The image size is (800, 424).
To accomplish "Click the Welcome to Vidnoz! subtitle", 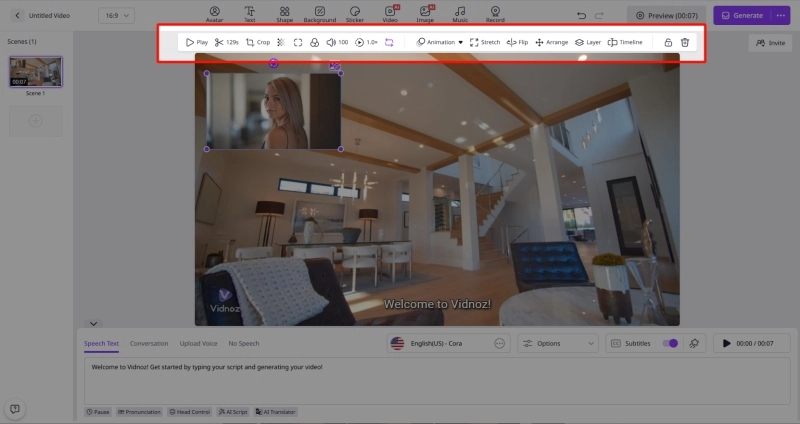I will click(x=437, y=304).
